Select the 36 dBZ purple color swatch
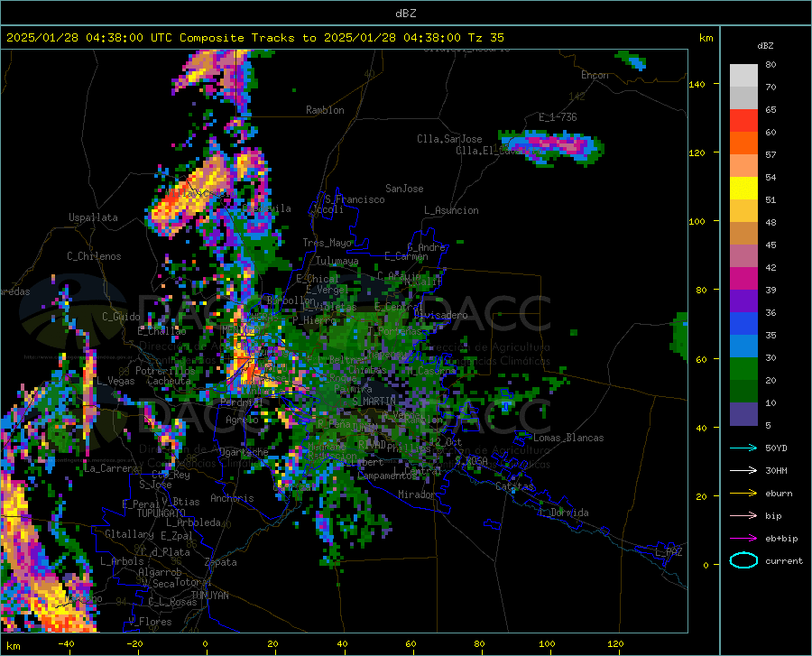The height and width of the screenshot is (656, 812). [743, 301]
